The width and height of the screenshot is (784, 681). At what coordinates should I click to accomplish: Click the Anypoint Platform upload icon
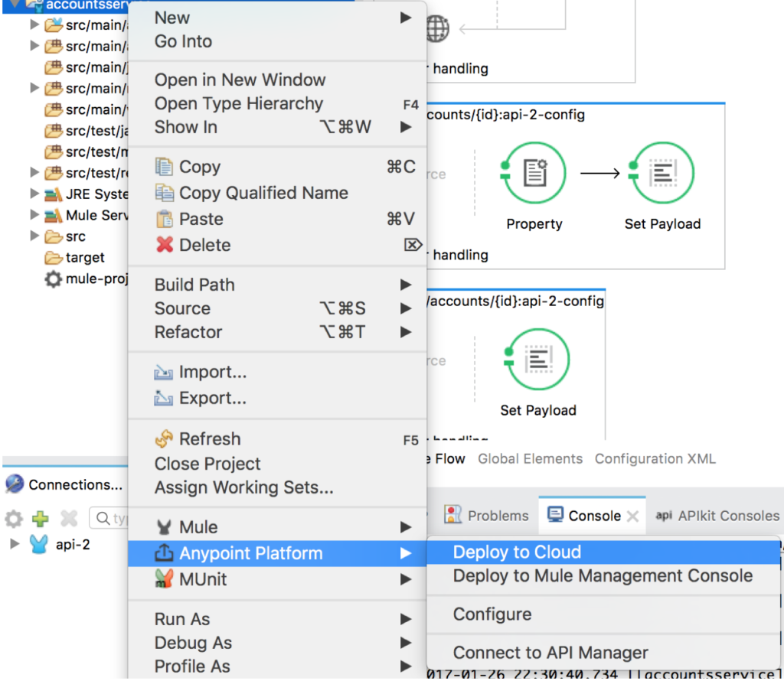[x=164, y=553]
